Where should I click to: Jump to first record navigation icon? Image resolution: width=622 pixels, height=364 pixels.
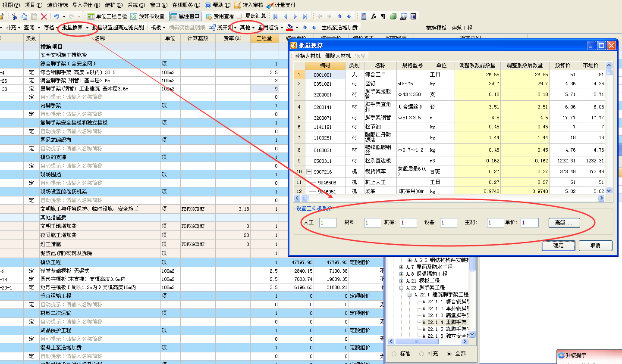(275, 16)
